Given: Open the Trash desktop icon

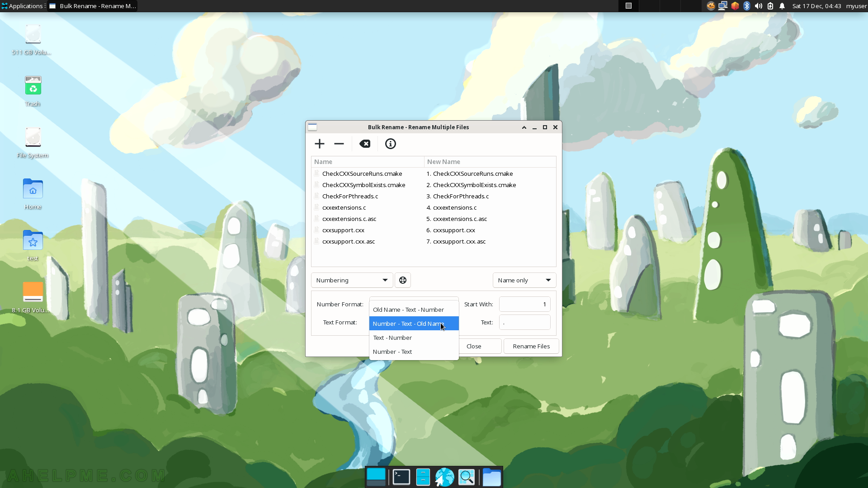Looking at the screenshot, I should tap(33, 91).
